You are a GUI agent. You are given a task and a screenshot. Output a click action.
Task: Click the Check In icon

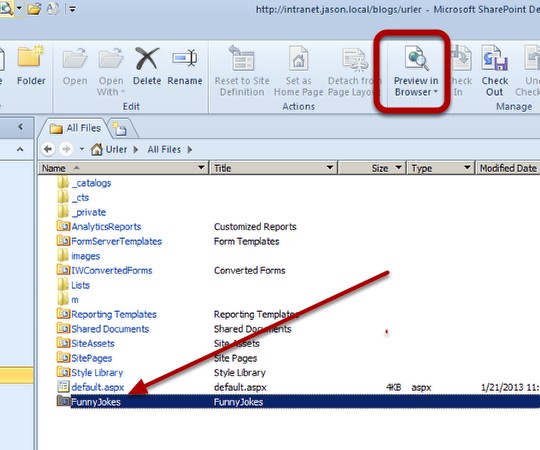coord(461,57)
